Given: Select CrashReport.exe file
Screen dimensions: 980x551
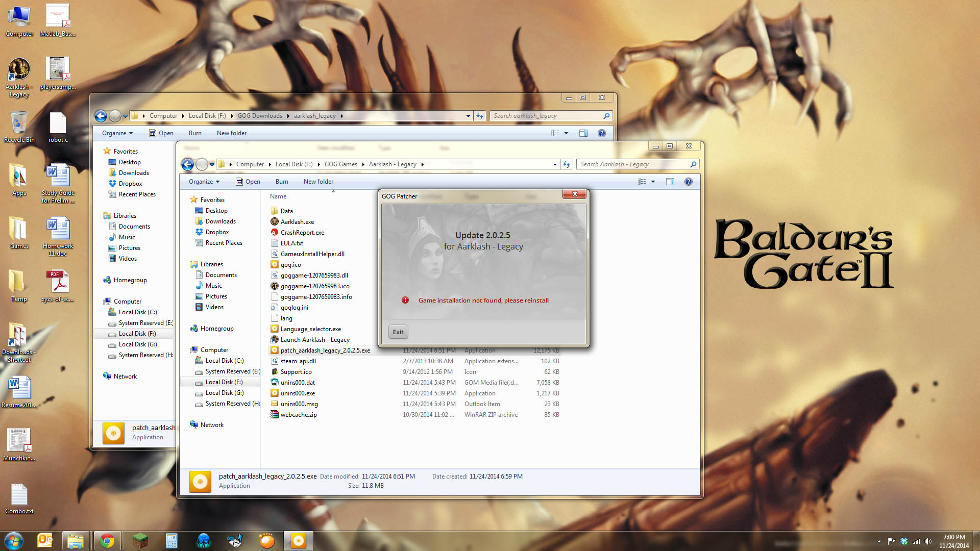Looking at the screenshot, I should [x=302, y=233].
